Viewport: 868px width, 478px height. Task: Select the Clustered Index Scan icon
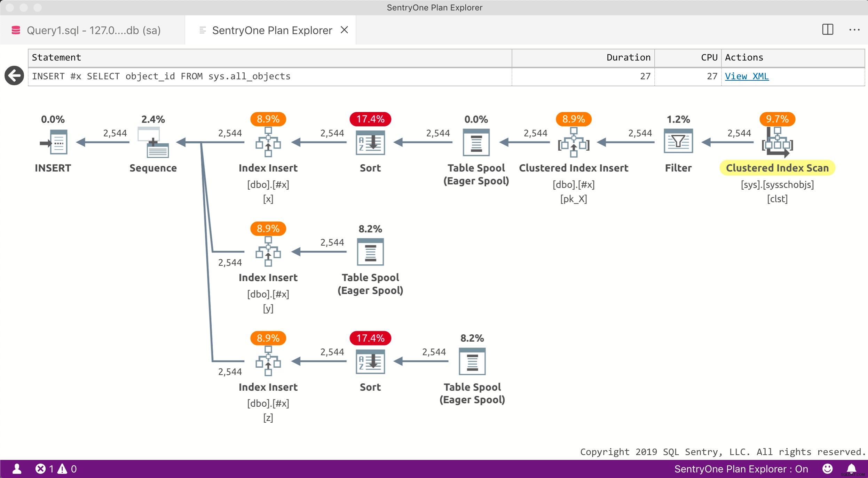(x=777, y=142)
